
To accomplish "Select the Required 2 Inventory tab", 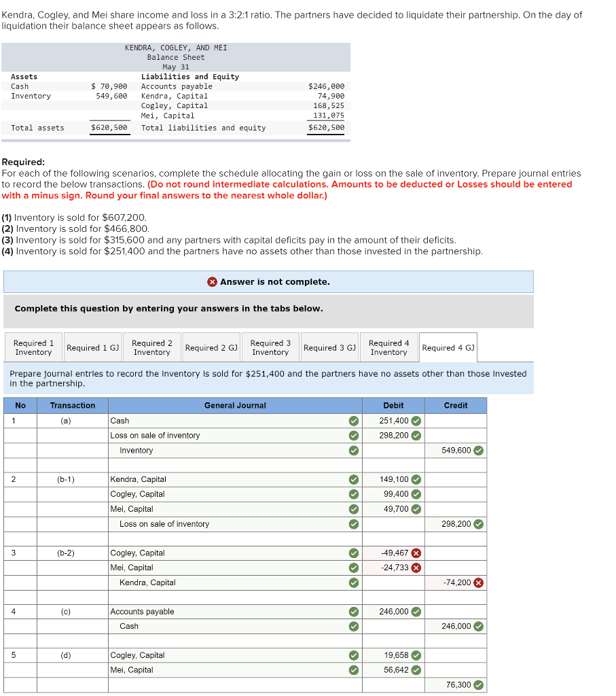I will coord(151,347).
